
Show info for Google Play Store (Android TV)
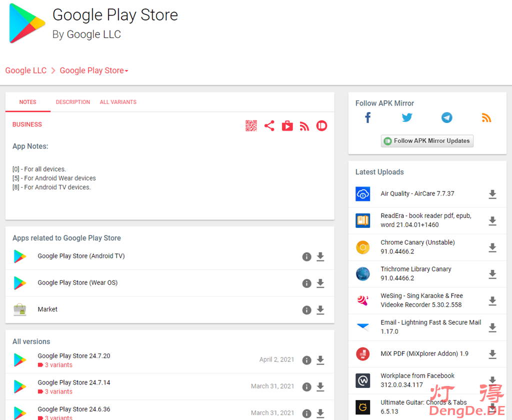click(306, 257)
